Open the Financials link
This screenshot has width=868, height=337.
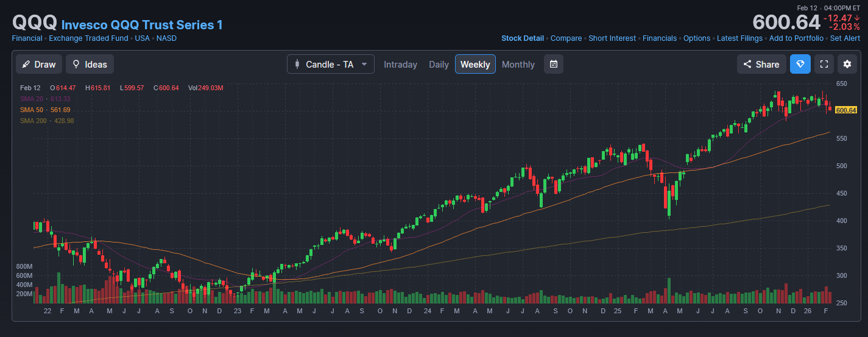click(660, 38)
